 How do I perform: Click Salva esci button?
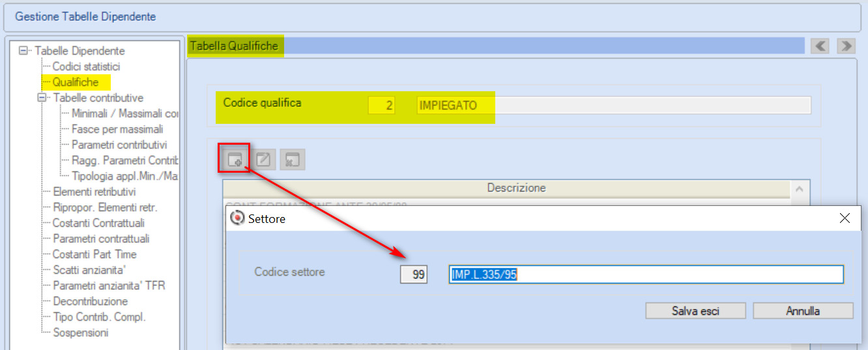tap(695, 311)
